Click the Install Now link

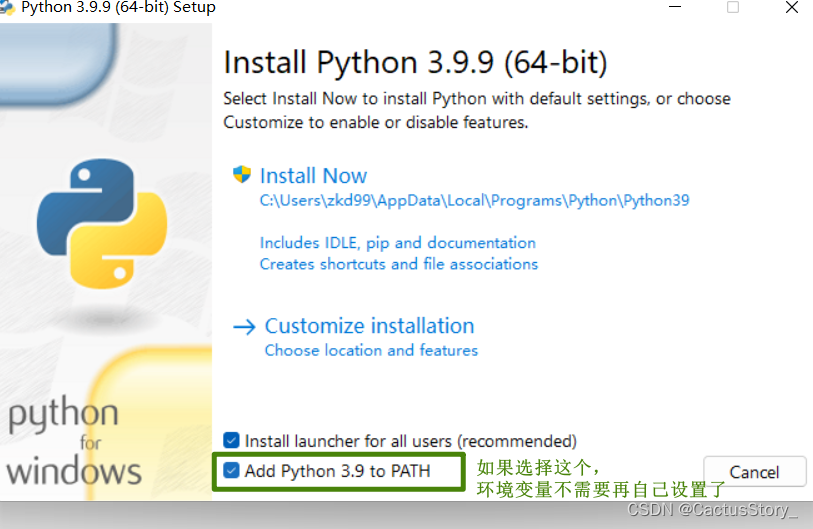coord(313,176)
